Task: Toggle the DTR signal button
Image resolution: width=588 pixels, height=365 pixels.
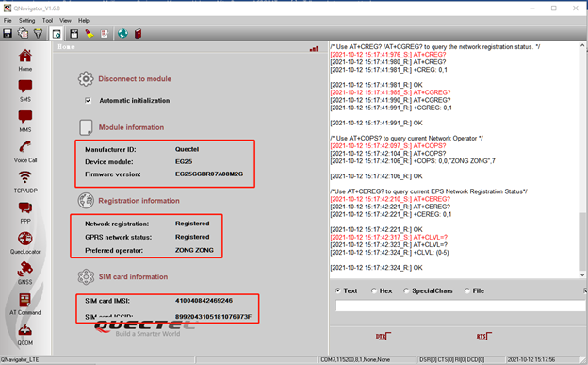Action: 383,336
